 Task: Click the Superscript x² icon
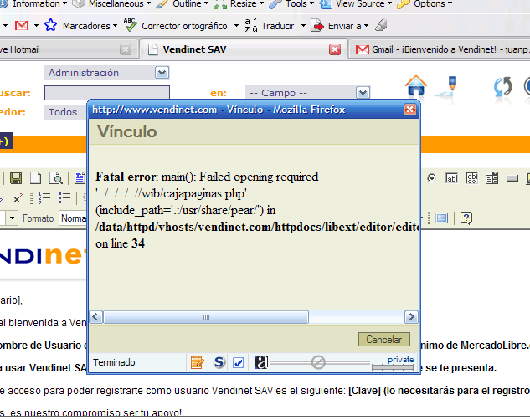(18, 198)
